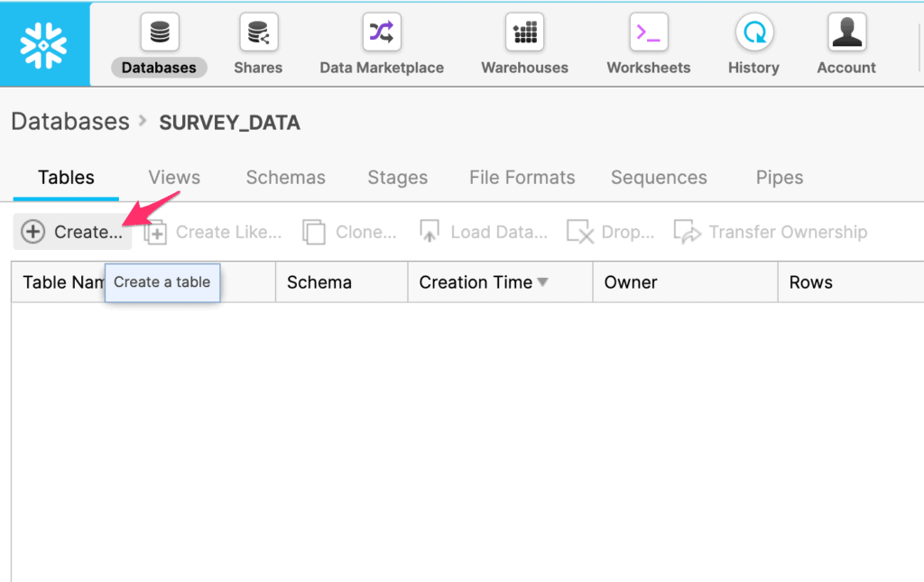Toggle the Creation Time sort order
The height and width of the screenshot is (582, 924).
tap(544, 282)
